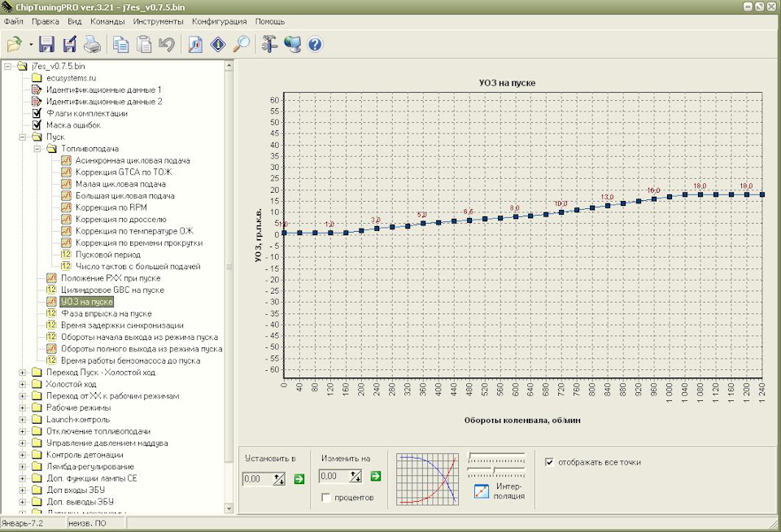Screen dimensions: 781x532
Task: Expand the Лямбда-регулирование folder
Action: click(x=23, y=467)
